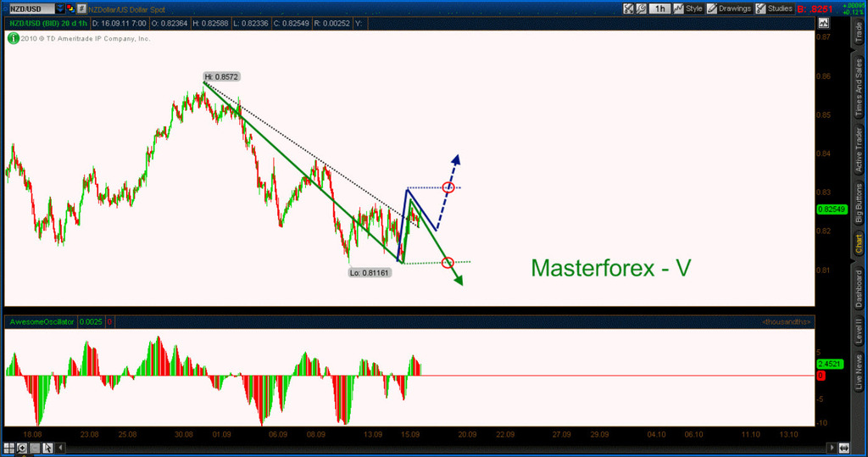Click the 20.09 date on time axis
This screenshot has height=457, width=868.
467,434
